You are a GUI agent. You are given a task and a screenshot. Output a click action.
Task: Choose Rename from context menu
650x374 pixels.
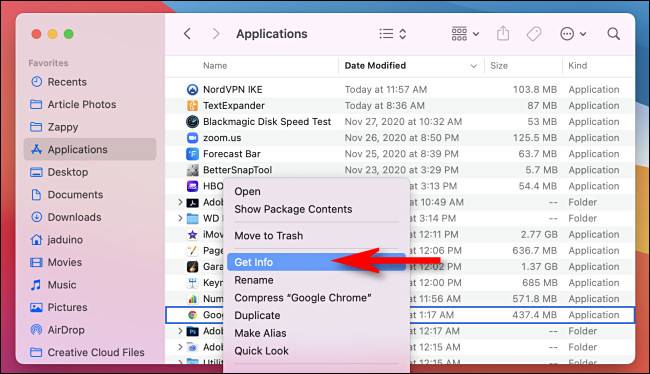click(316, 280)
